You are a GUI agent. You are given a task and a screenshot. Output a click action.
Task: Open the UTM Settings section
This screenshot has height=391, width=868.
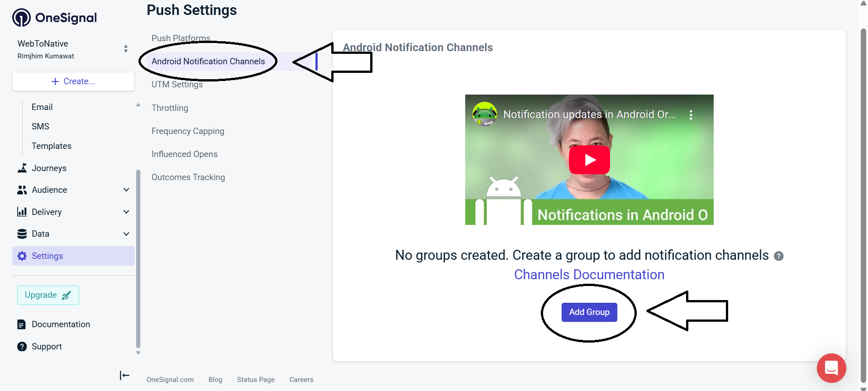tap(177, 85)
